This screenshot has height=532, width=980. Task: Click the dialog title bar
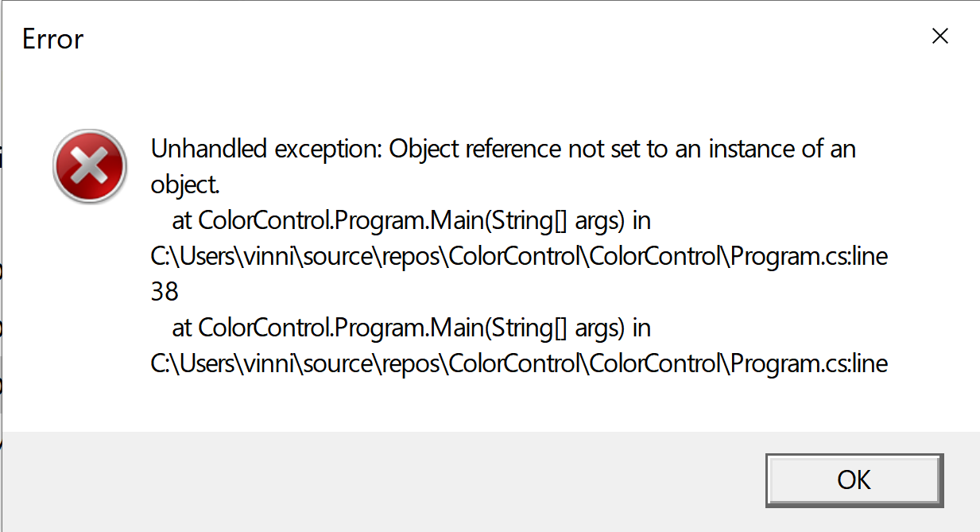pos(477,37)
